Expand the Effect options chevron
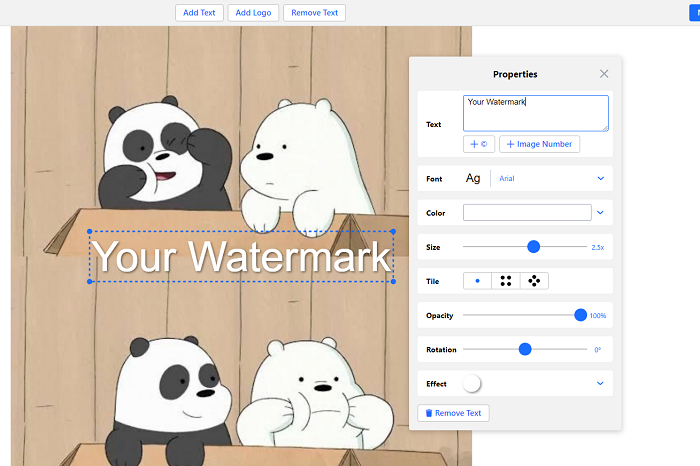Viewport: 700px width, 466px height. [x=600, y=383]
